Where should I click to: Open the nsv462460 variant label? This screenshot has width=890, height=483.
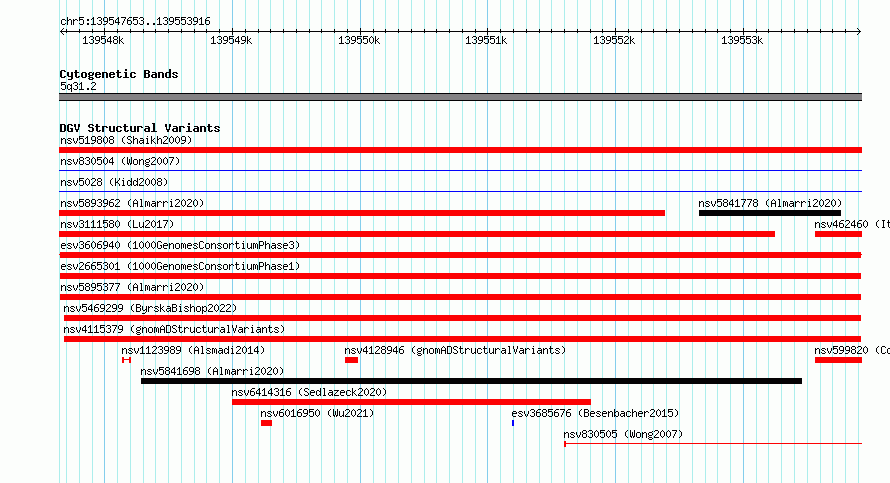click(x=851, y=224)
